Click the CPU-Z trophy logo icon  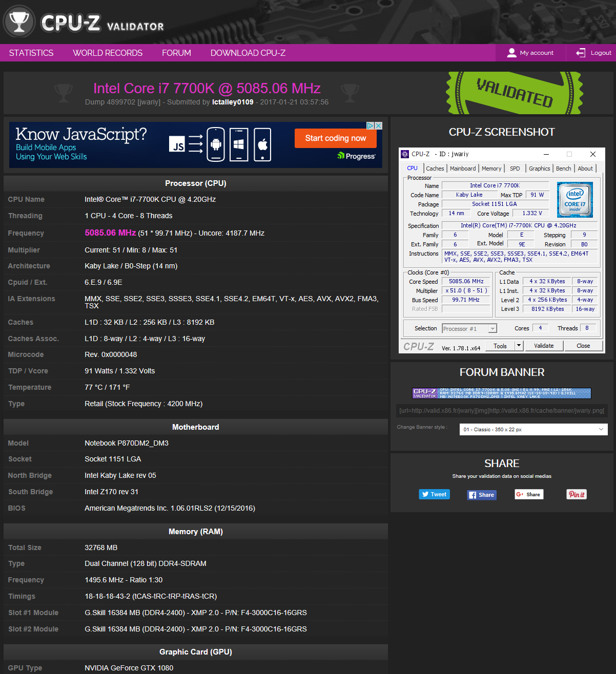click(x=19, y=22)
